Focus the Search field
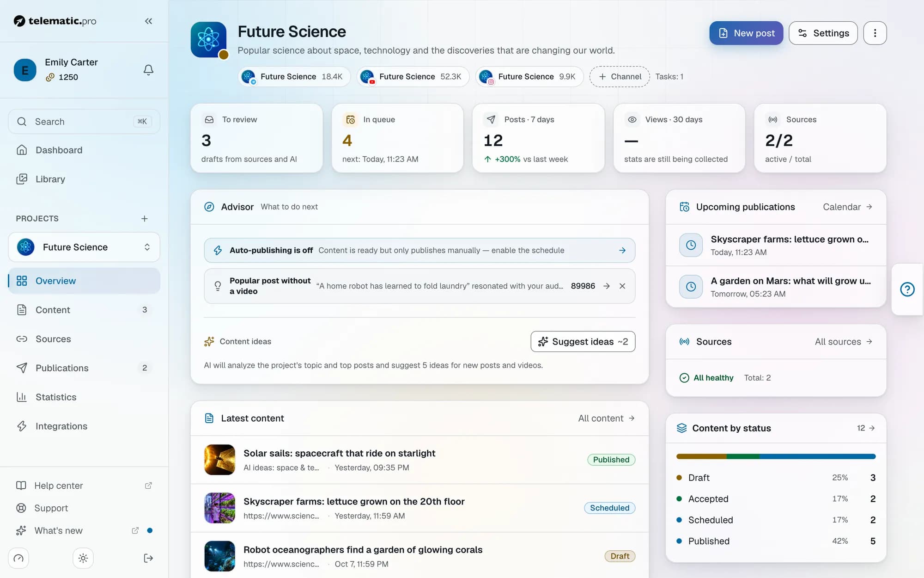The image size is (924, 578). [84, 122]
